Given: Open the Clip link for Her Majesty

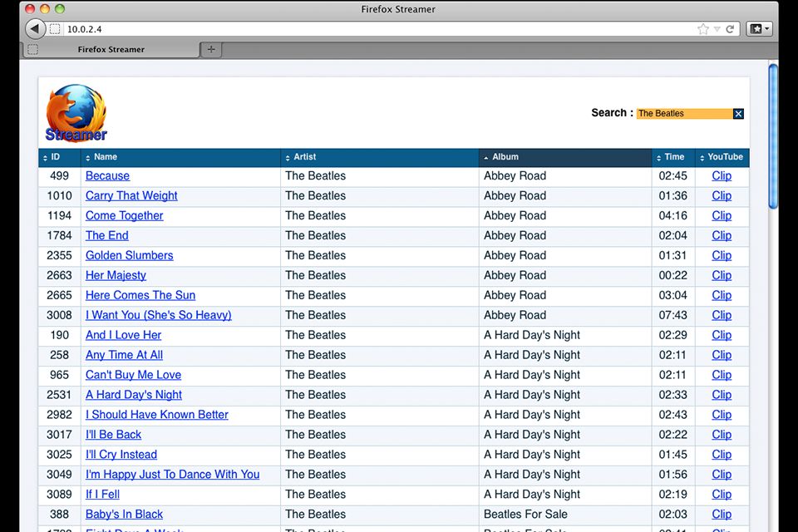Looking at the screenshot, I should point(722,275).
